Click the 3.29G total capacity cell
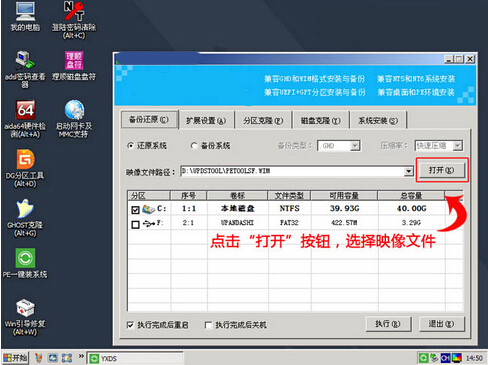488x365 pixels. coord(411,223)
